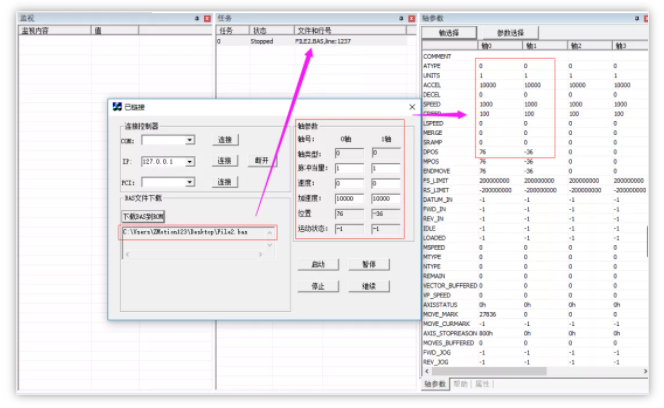Click the 监视内容 column header in 监视 panel
Viewport: 664px width, 408px height.
pyautogui.click(x=55, y=31)
